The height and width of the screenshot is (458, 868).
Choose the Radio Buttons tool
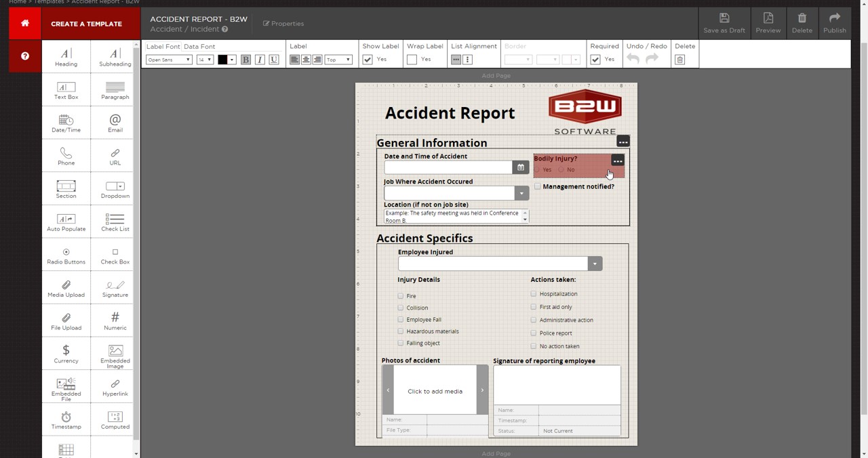pyautogui.click(x=66, y=255)
